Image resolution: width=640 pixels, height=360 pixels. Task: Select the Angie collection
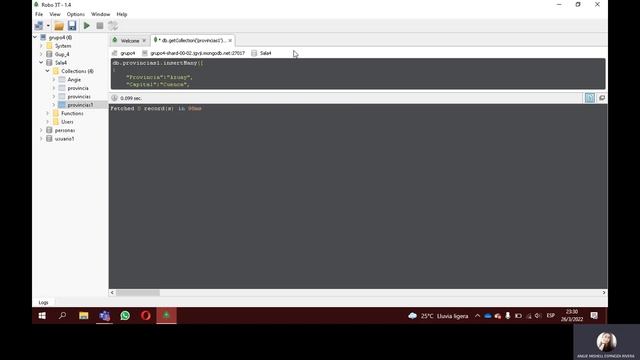tap(74, 80)
